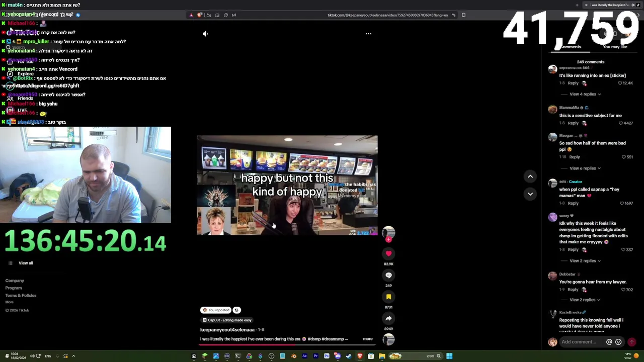Mute the TikTok video sound

205,34
